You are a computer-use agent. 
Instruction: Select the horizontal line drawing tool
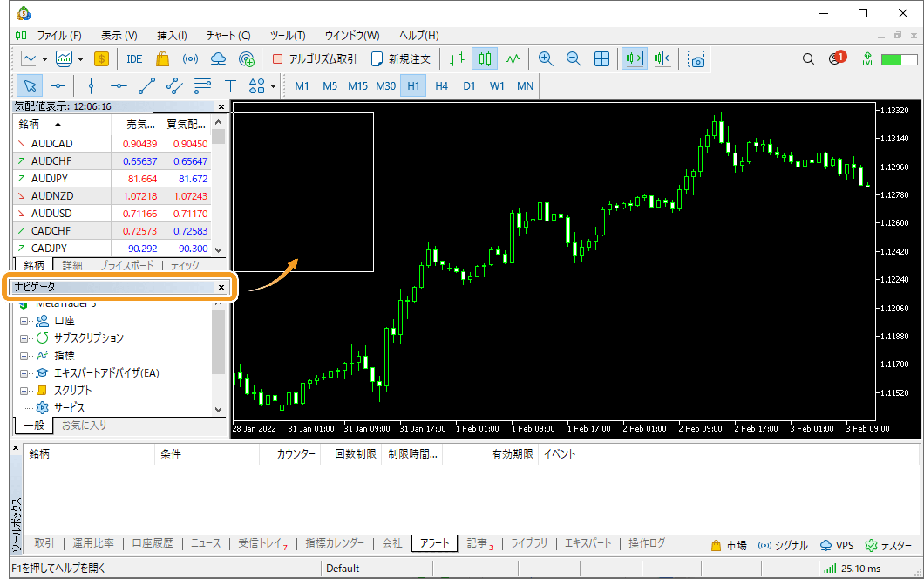click(119, 86)
